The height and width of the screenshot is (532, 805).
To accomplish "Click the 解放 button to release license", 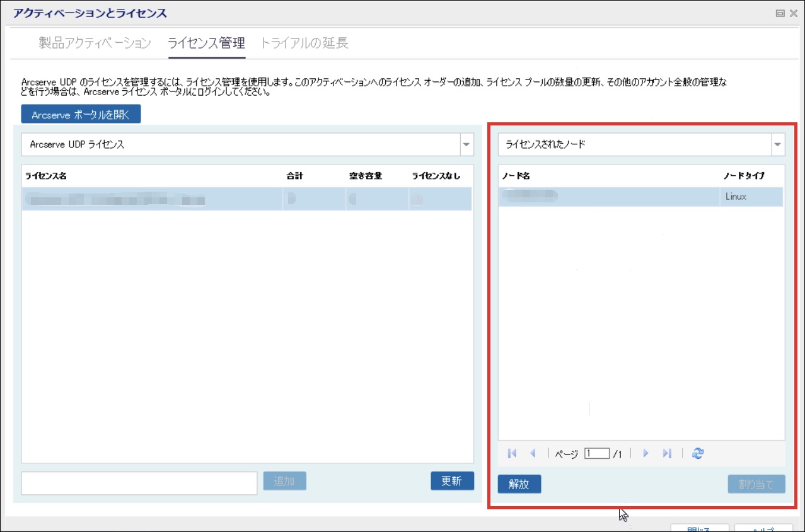I will 519,484.
